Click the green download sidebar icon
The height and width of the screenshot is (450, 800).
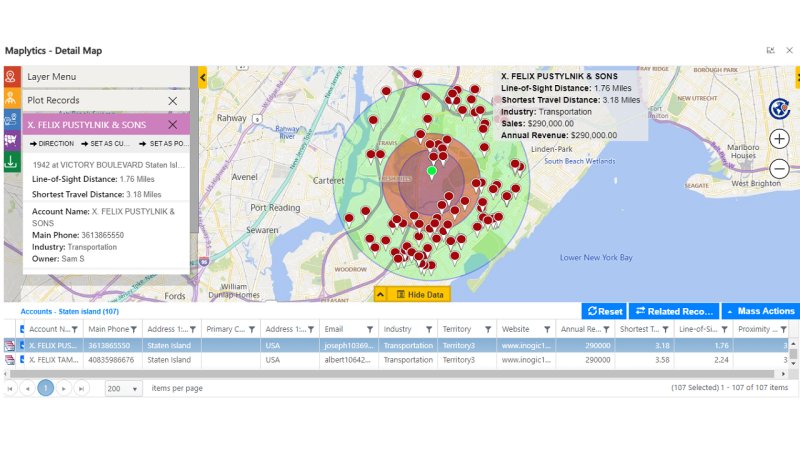click(x=11, y=161)
